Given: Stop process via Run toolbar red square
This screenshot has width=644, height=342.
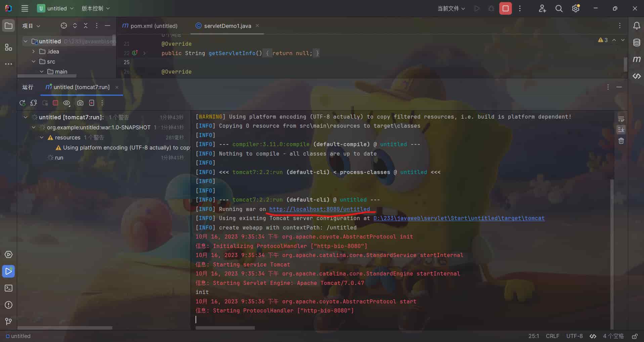Looking at the screenshot, I should click(55, 103).
